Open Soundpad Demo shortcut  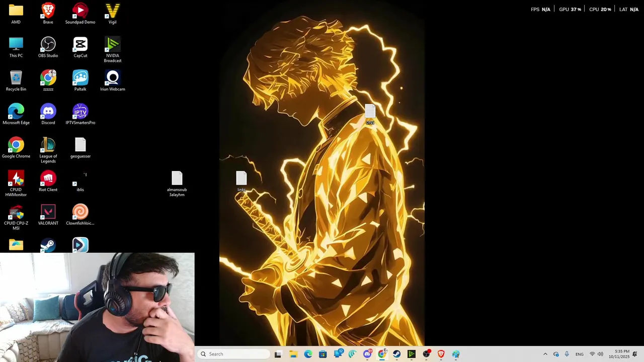click(80, 14)
